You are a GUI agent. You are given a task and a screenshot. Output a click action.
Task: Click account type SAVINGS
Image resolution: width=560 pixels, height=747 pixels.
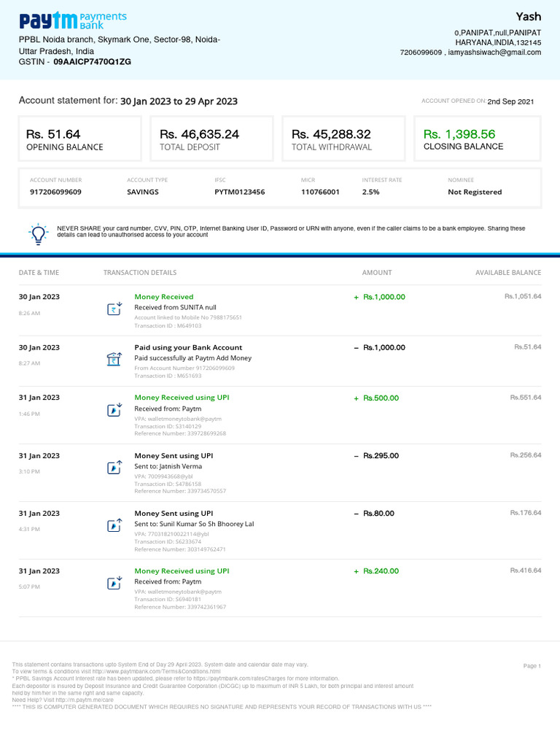[143, 192]
